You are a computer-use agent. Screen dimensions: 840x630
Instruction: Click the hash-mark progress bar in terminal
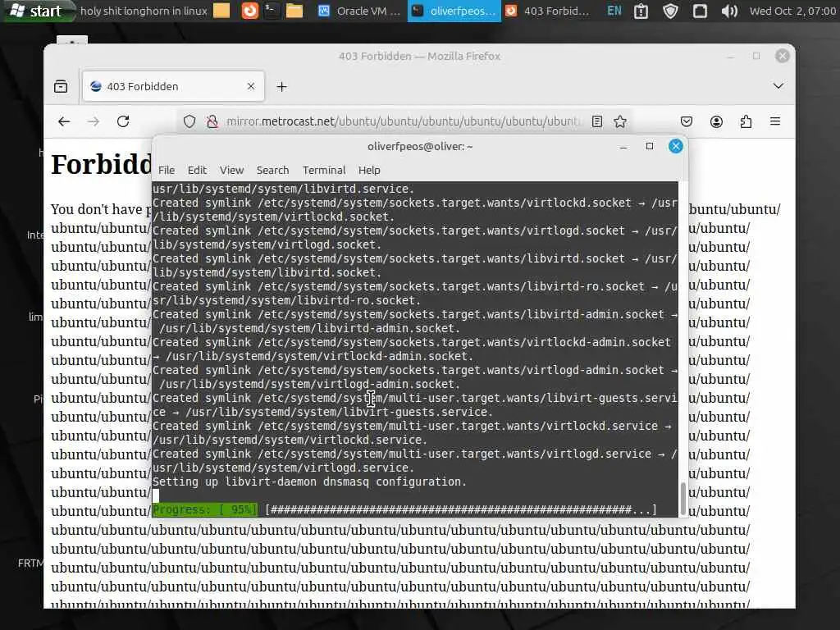point(461,509)
